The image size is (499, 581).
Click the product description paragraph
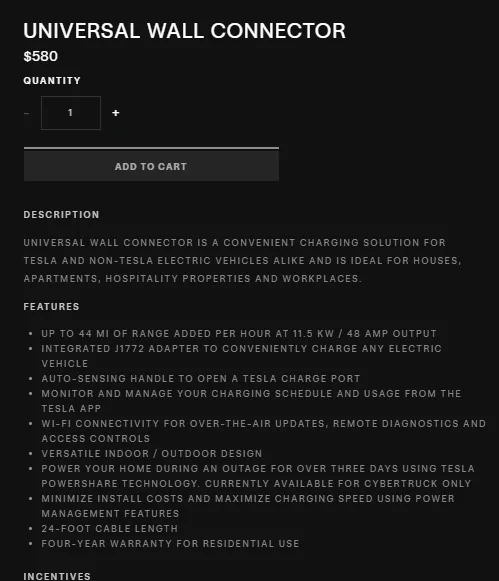tap(242, 260)
